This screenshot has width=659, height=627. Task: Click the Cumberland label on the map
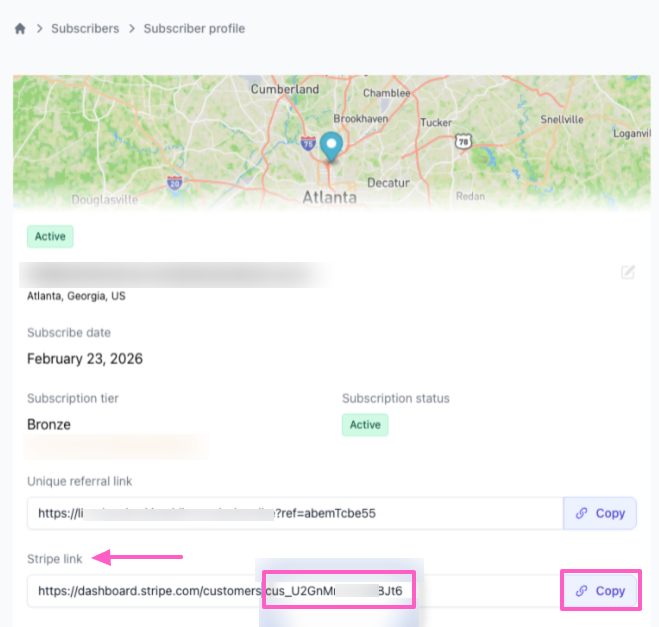click(x=285, y=89)
